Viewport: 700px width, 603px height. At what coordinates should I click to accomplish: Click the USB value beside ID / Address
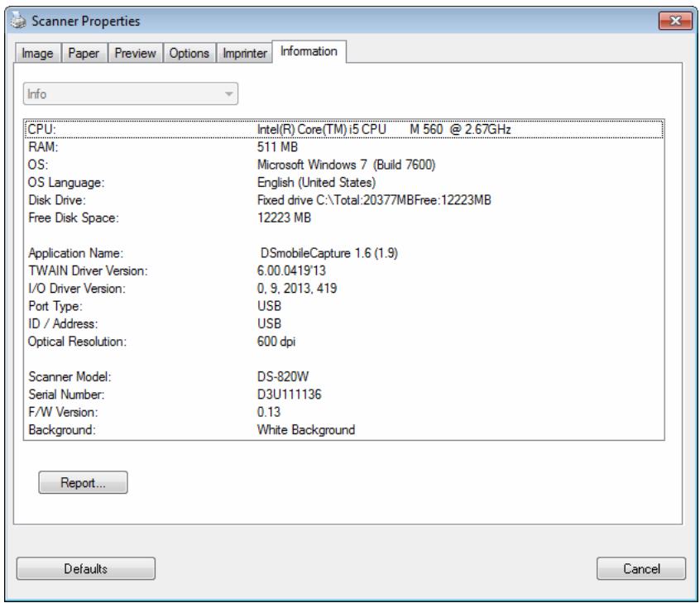pos(269,323)
